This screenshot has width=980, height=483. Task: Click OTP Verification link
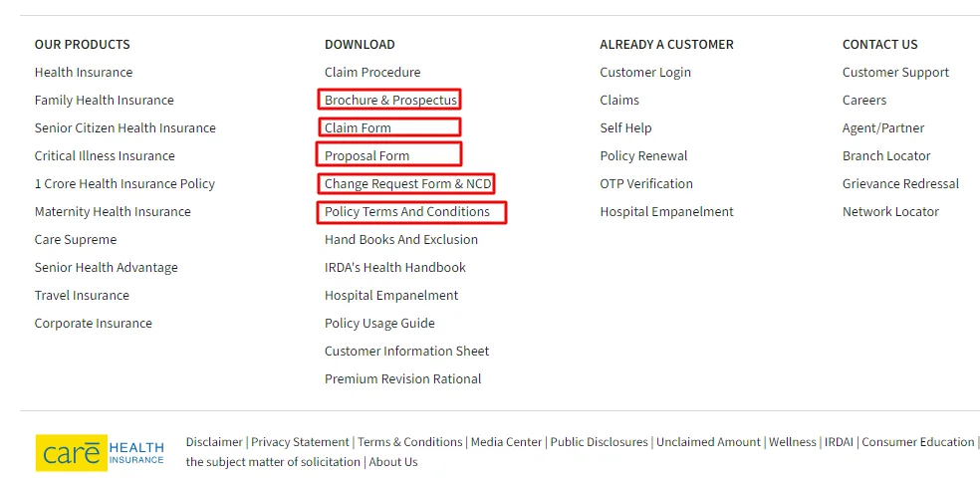click(646, 184)
